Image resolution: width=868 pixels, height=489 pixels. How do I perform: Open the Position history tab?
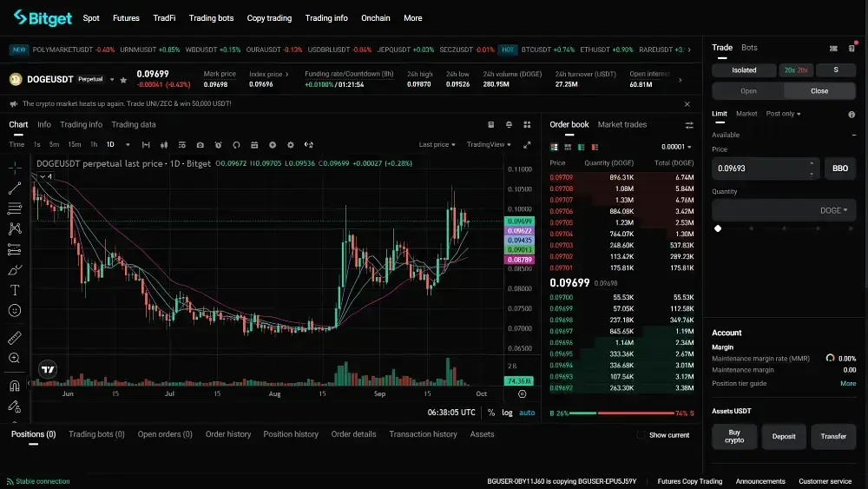coord(291,434)
